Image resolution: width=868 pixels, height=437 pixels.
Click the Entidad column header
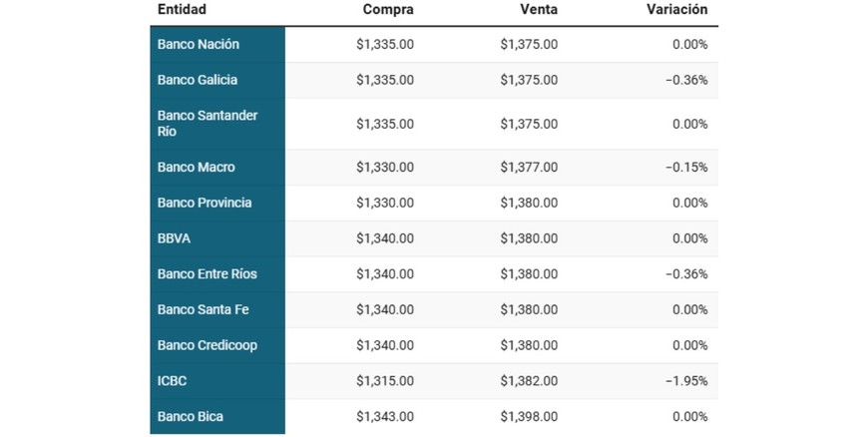(x=182, y=10)
